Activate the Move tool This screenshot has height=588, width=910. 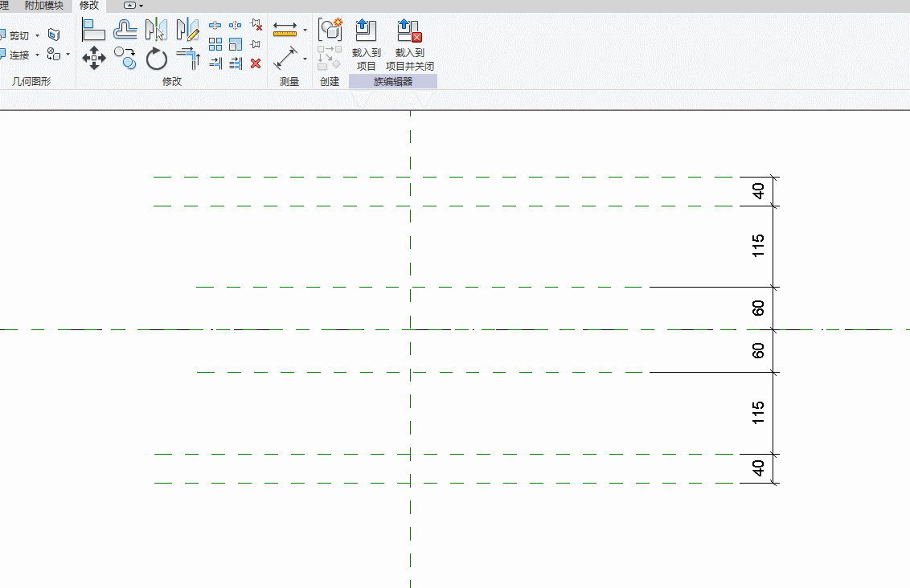[94, 58]
